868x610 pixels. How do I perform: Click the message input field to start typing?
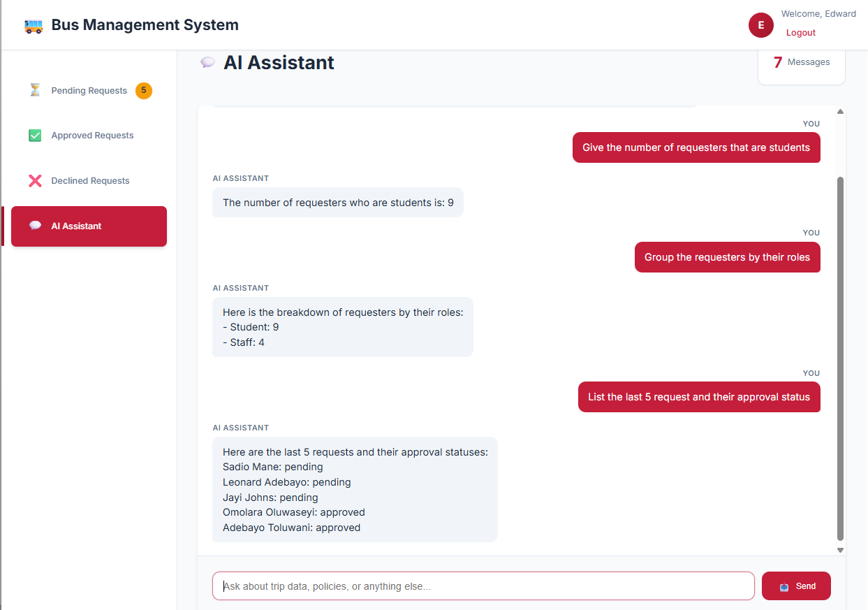(x=482, y=586)
